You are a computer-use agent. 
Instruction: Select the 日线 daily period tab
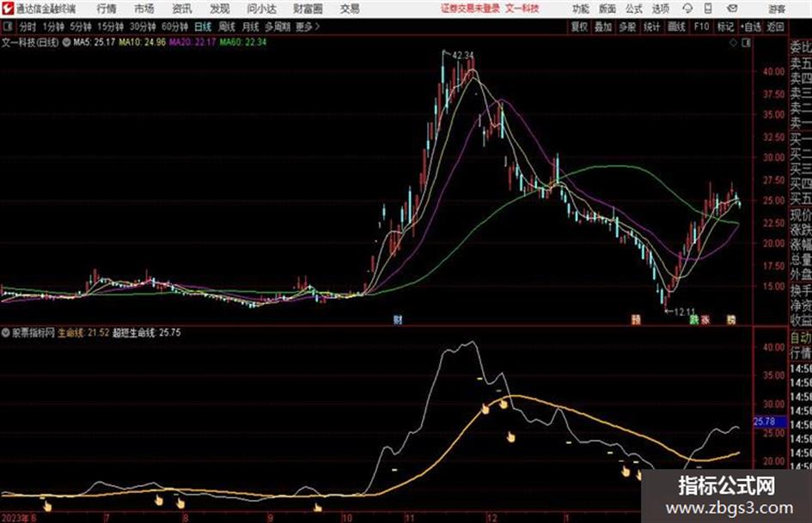pyautogui.click(x=203, y=27)
